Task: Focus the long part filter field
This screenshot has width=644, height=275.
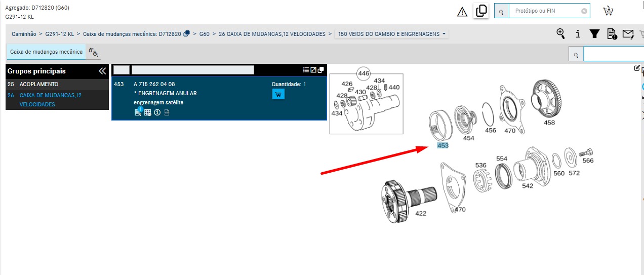Action: coord(193,70)
